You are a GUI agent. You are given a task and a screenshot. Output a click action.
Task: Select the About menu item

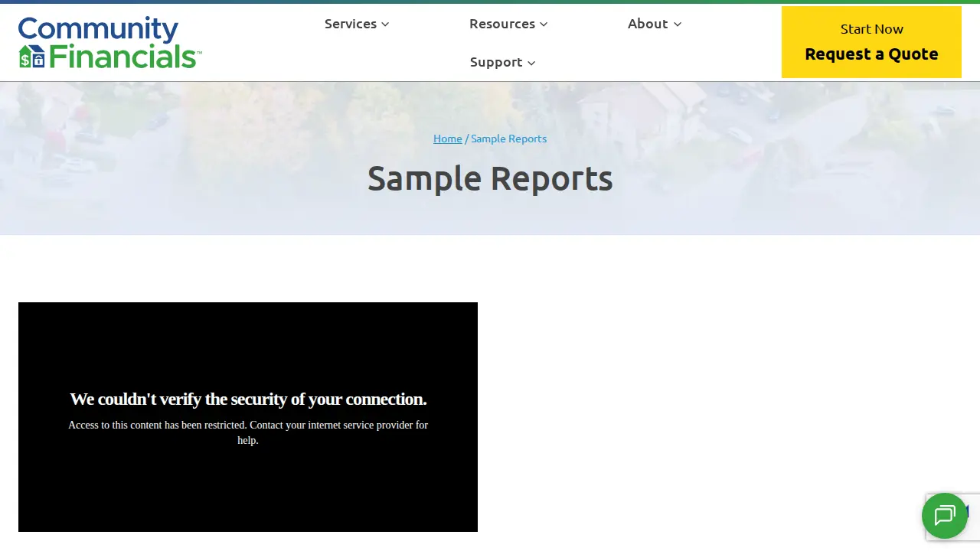[648, 24]
